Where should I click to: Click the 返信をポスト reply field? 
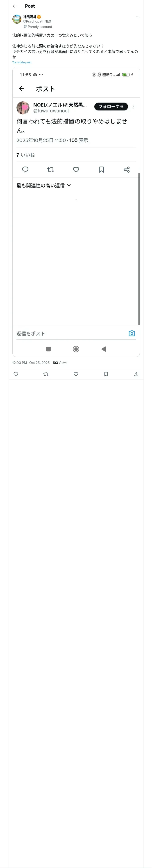click(67, 333)
